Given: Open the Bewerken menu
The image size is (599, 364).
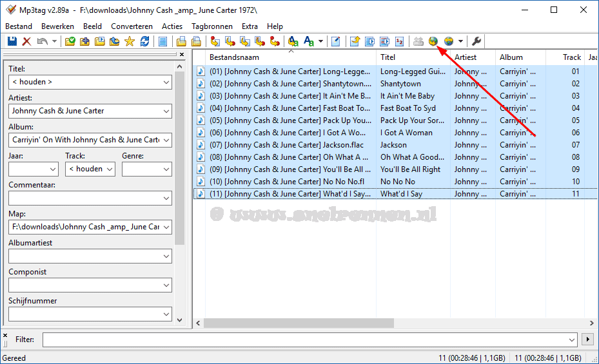Looking at the screenshot, I should coord(57,26).
